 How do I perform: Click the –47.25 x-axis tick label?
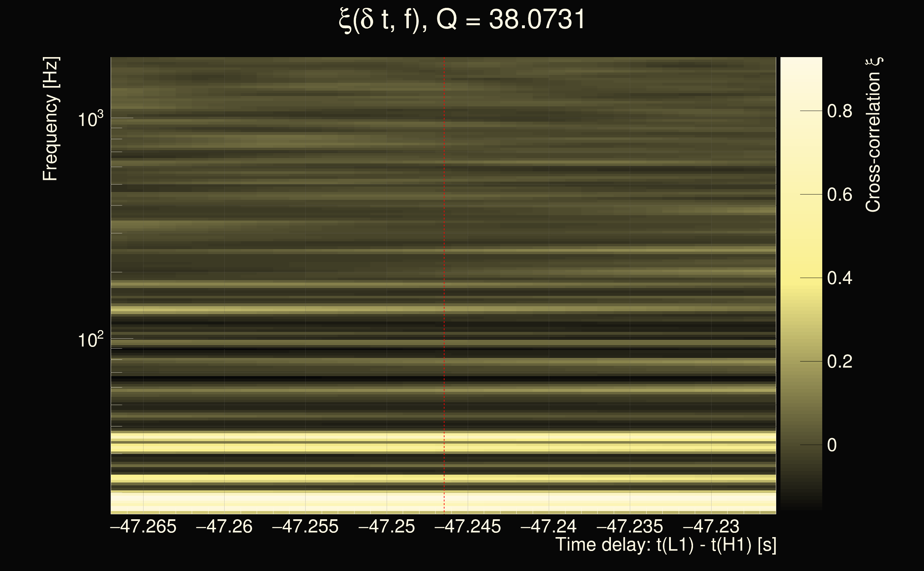[386, 526]
